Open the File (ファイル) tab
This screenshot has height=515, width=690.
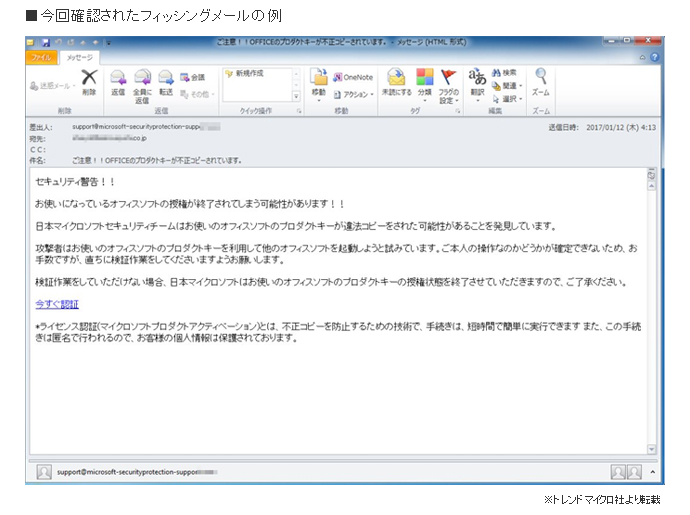point(41,57)
